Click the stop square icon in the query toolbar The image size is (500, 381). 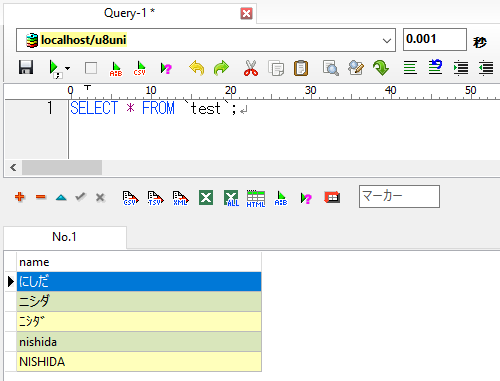pos(91,68)
